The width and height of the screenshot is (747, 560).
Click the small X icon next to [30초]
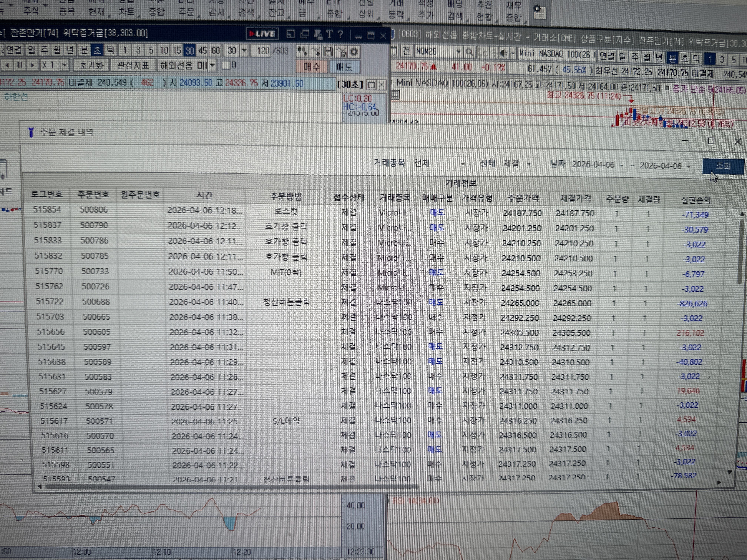[381, 84]
